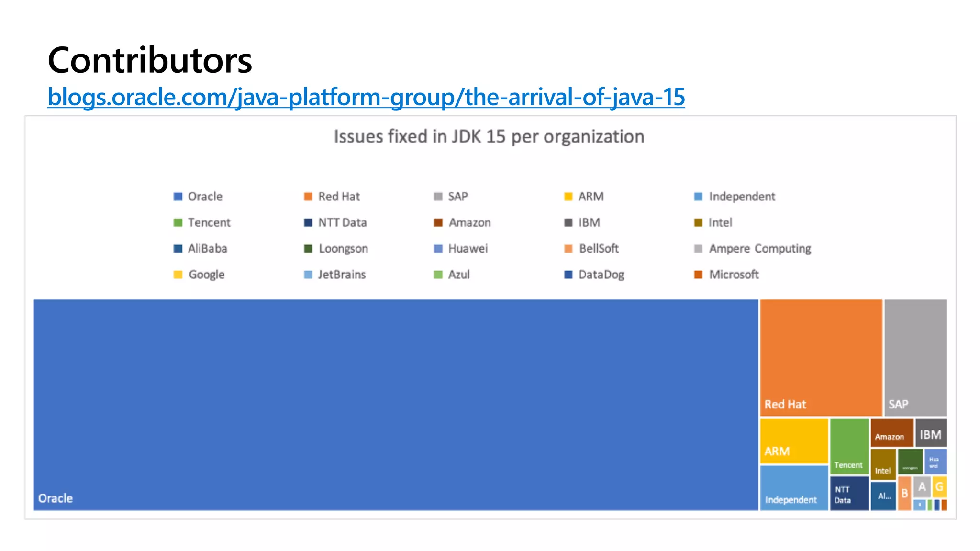Viewport: 980px width, 551px height.
Task: Select the orange Red Hat treemap block
Action: pos(821,358)
